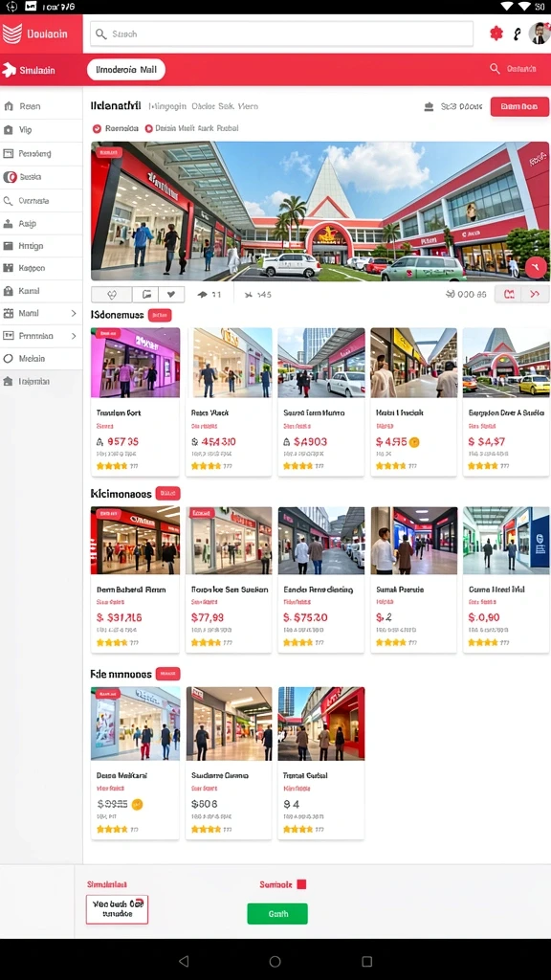The height and width of the screenshot is (980, 551).
Task: Click the search icon in the red bar
Action: (495, 69)
